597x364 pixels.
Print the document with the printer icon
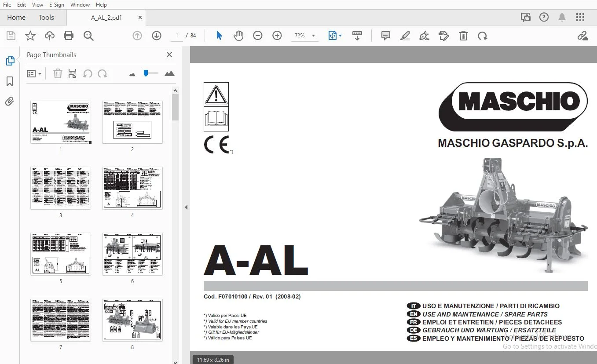[69, 36]
